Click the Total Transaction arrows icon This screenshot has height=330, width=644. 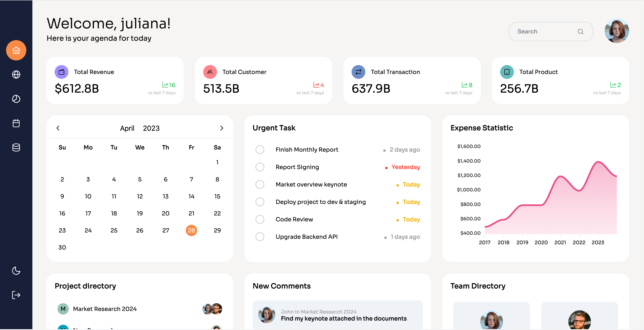point(358,72)
